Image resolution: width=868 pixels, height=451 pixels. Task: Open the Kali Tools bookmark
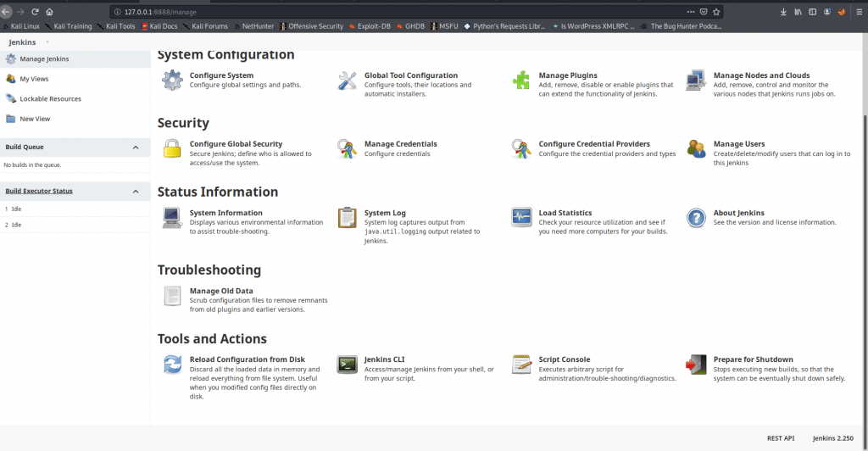[116, 26]
